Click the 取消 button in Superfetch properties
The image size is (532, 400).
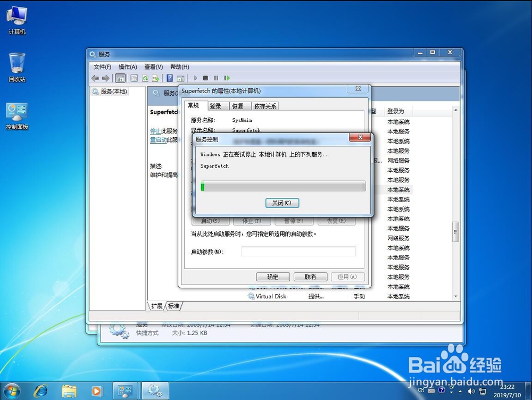(311, 277)
